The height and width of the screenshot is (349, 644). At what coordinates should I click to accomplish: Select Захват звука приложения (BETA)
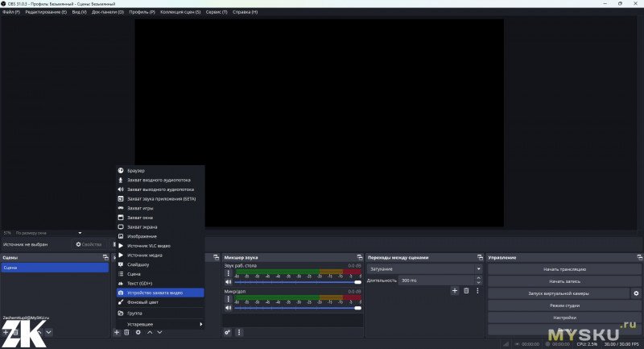pyautogui.click(x=160, y=199)
